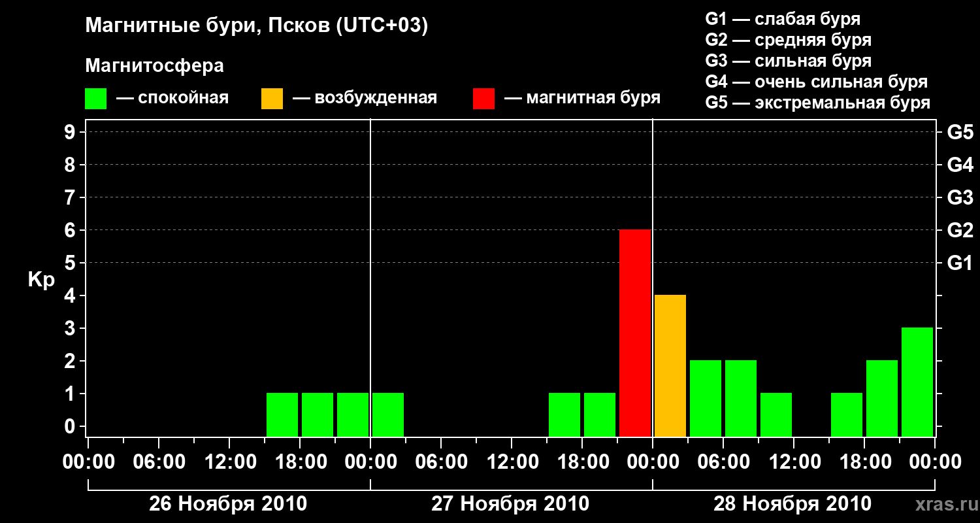Click the orange swatch for возбужденная
Viewport: 980px width, 523px height.
tap(272, 99)
